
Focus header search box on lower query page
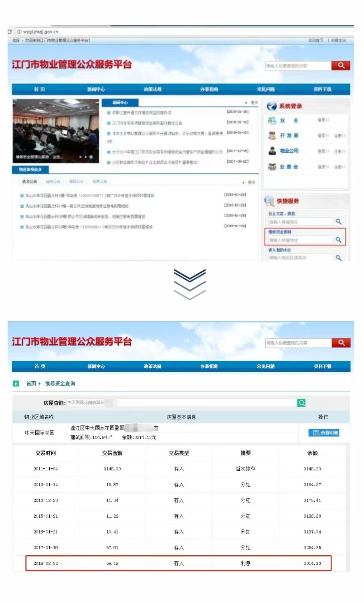(x=298, y=343)
